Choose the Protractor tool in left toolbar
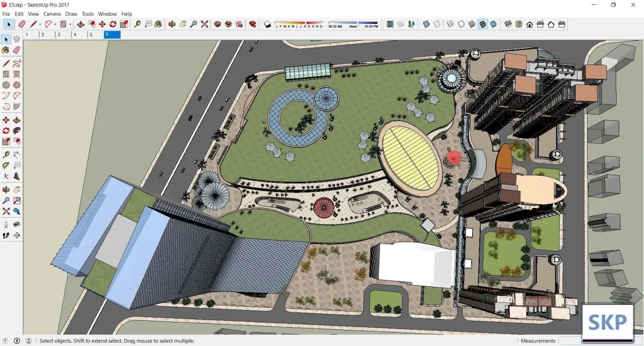Screen dimensions: 644x346 [6, 165]
